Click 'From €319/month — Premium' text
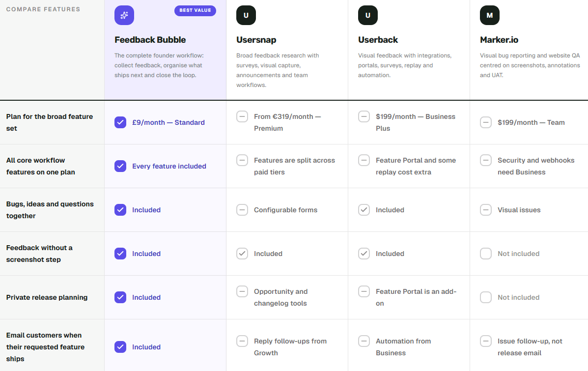This screenshot has width=588, height=371. [x=287, y=122]
